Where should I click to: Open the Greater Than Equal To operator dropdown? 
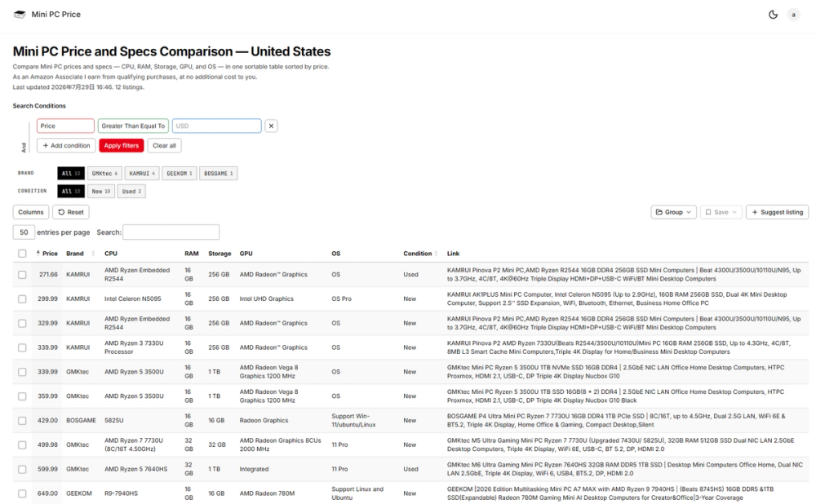tap(133, 126)
